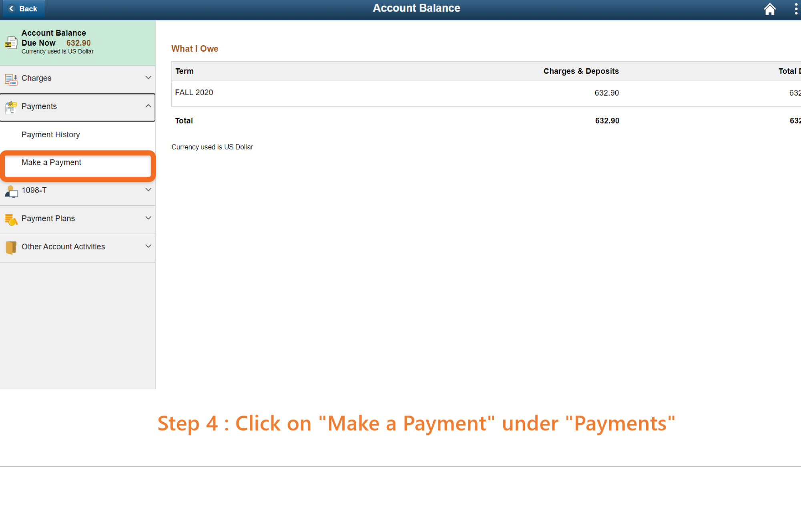The height and width of the screenshot is (532, 801).
Task: Expand Other Account Activities chevron
Action: pyautogui.click(x=148, y=246)
